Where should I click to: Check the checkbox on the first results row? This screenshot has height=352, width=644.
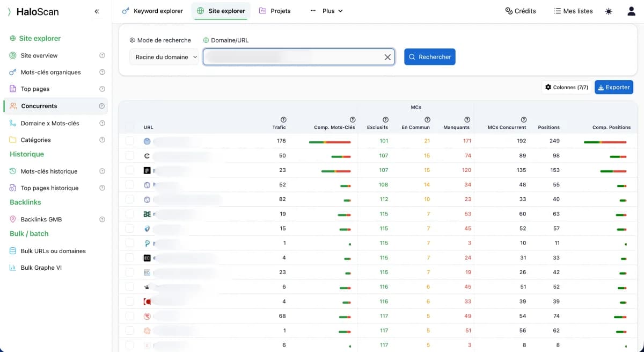click(129, 141)
